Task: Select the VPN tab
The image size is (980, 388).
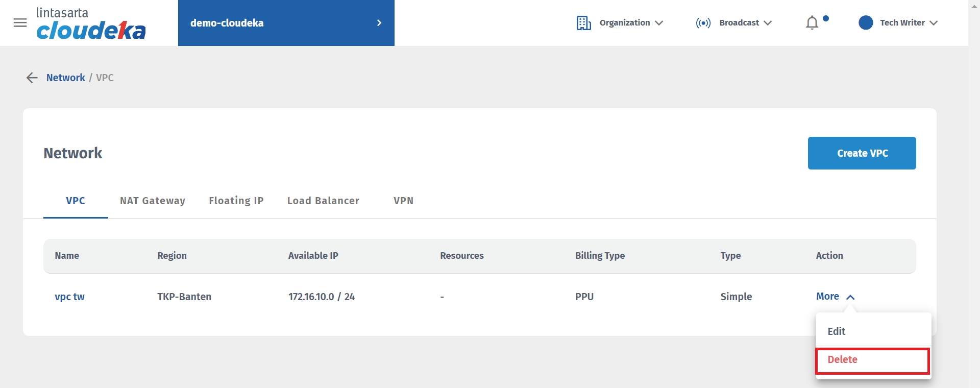Action: [x=403, y=201]
